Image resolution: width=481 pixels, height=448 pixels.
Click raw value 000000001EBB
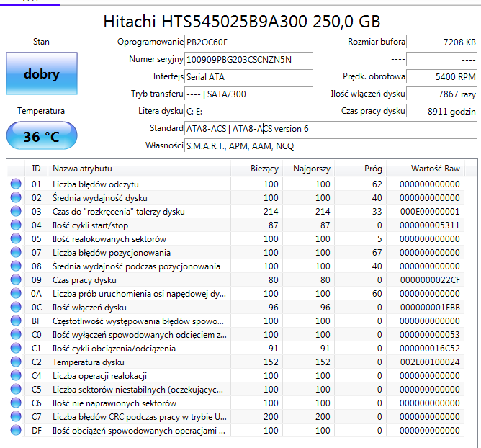[x=430, y=307]
